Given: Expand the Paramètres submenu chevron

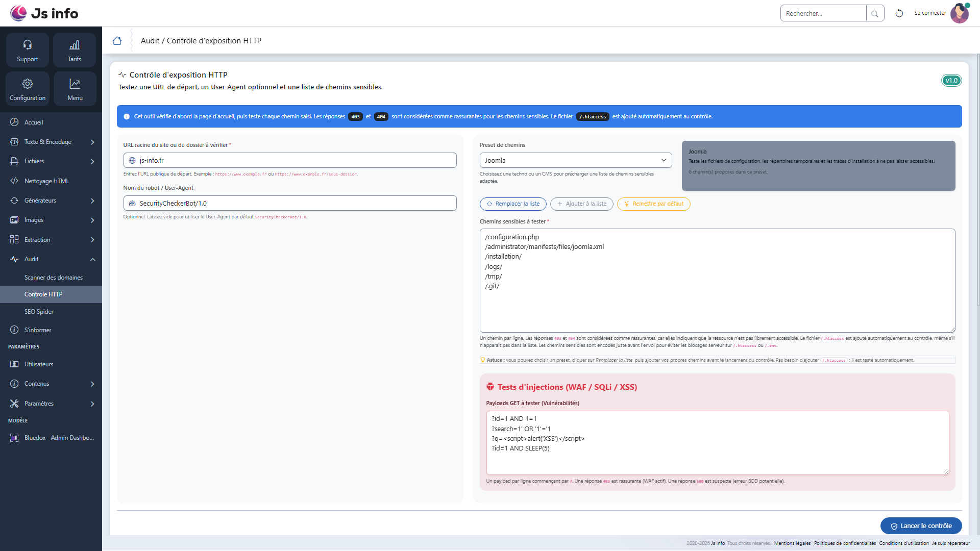Looking at the screenshot, I should click(x=92, y=404).
